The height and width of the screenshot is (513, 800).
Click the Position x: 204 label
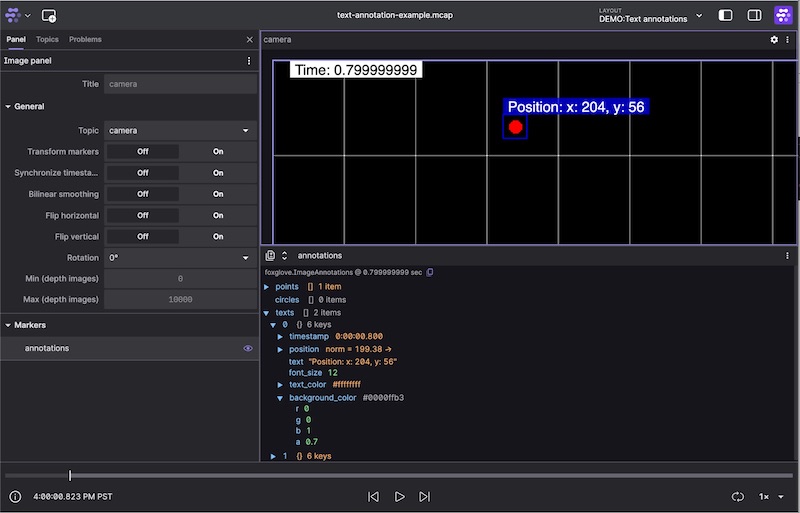[x=576, y=107]
